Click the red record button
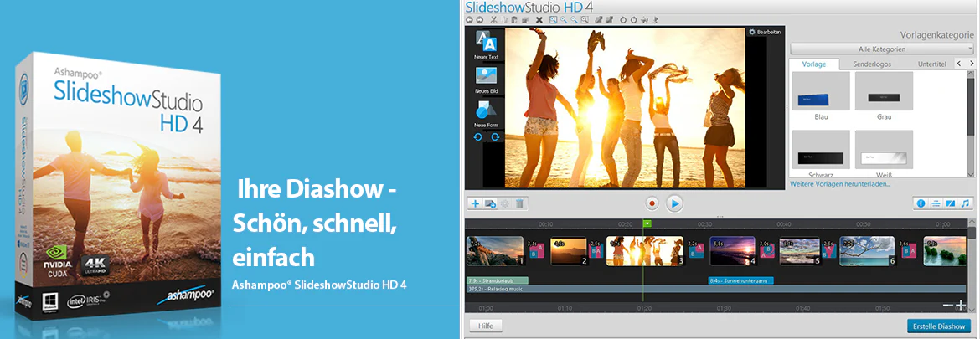Viewport: 980px width, 339px height. tap(652, 203)
